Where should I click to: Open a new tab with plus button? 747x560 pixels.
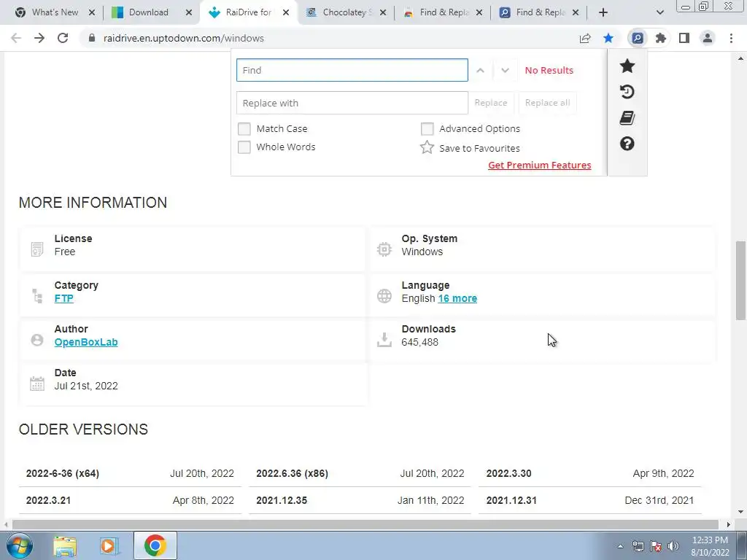coord(603,12)
